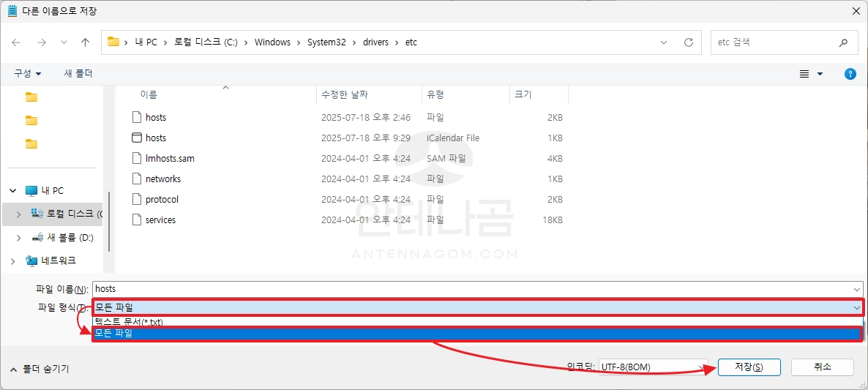
Task: Change view layout icon
Action: click(x=804, y=74)
